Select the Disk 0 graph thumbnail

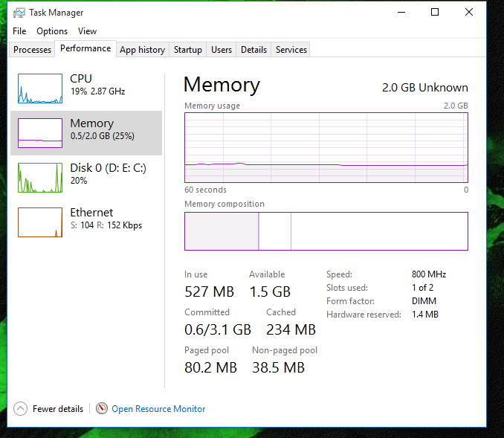(40, 178)
